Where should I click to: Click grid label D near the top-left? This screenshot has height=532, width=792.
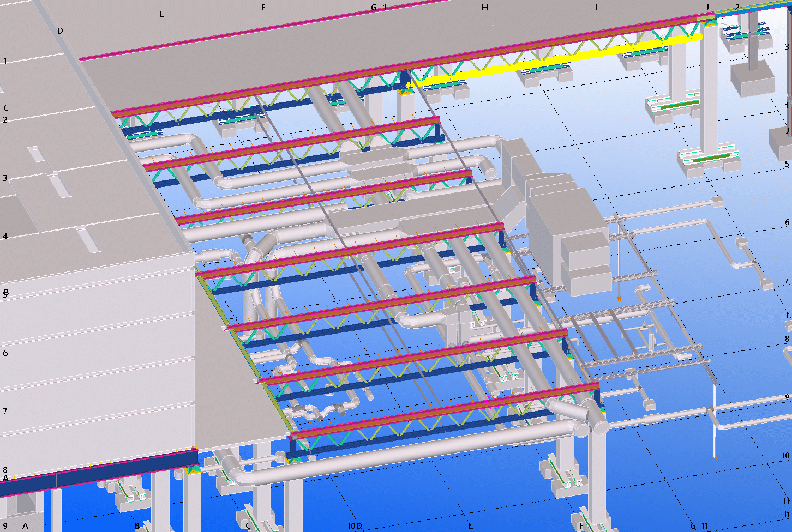point(60,31)
